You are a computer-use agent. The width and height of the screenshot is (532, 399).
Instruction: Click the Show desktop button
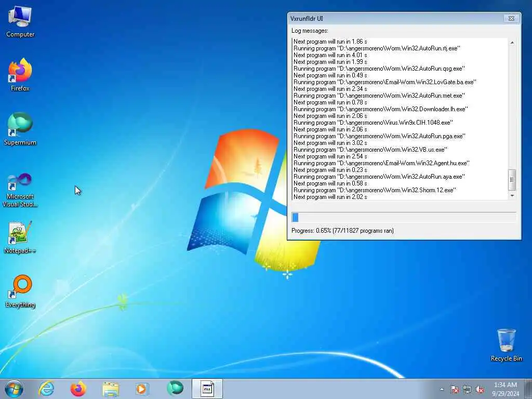(x=528, y=389)
